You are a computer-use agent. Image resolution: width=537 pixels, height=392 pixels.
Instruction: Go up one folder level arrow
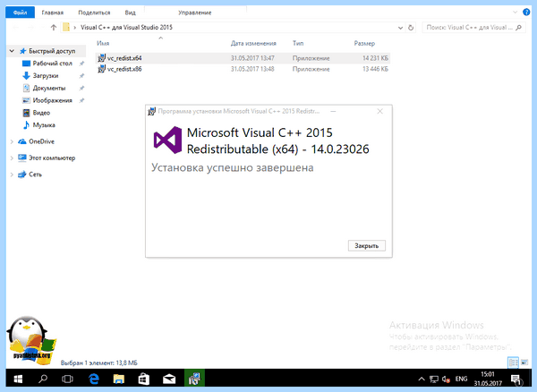(54, 28)
